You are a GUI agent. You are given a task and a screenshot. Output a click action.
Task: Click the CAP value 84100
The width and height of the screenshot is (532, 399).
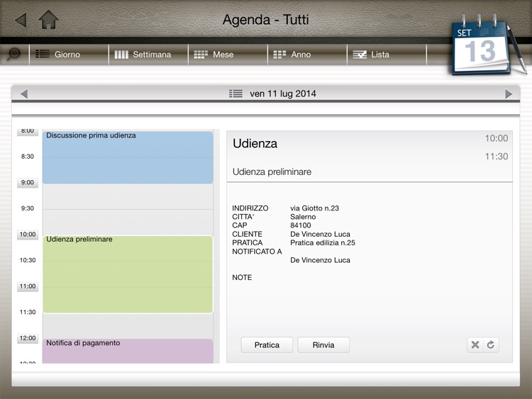301,225
